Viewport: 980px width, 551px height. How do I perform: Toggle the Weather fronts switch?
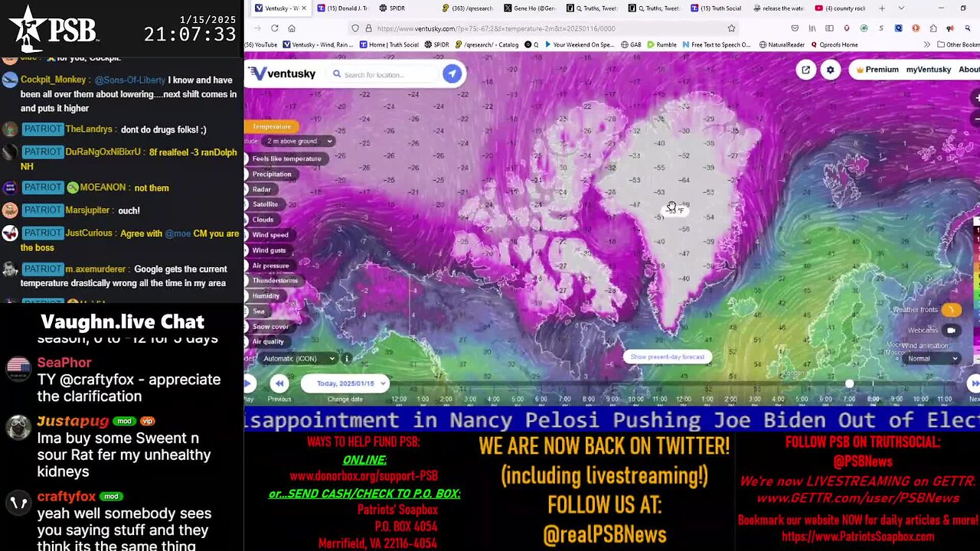(952, 310)
